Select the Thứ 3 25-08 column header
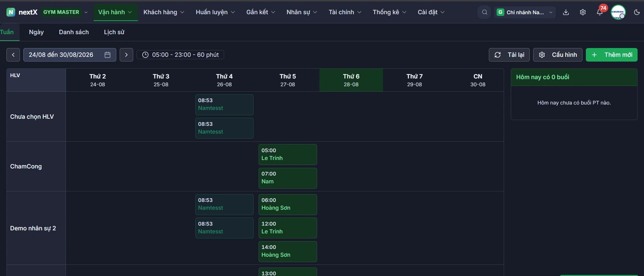Image resolution: width=644 pixels, height=276 pixels. (x=161, y=80)
